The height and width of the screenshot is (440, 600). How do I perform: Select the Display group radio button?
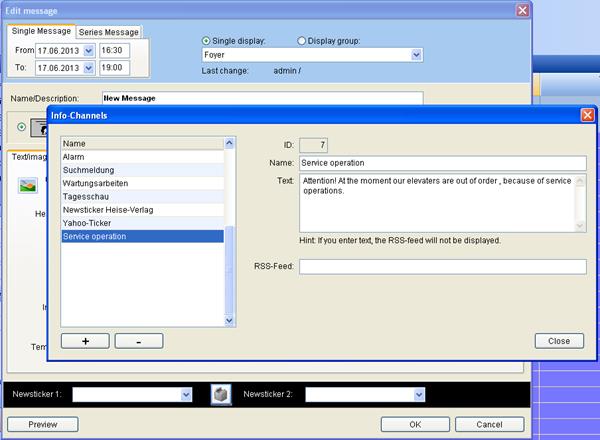tap(303, 40)
